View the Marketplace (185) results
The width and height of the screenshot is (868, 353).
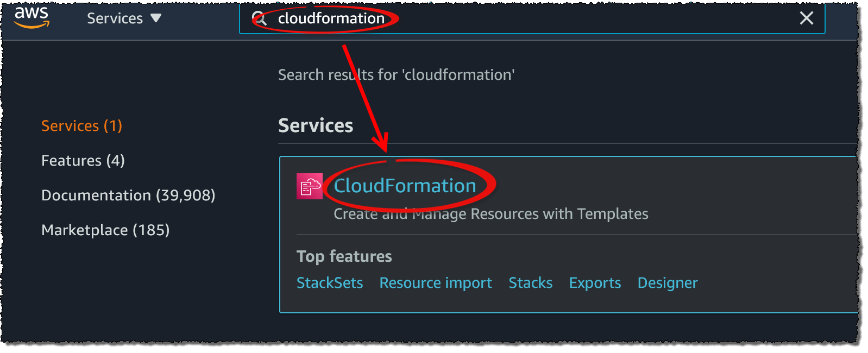[105, 230]
